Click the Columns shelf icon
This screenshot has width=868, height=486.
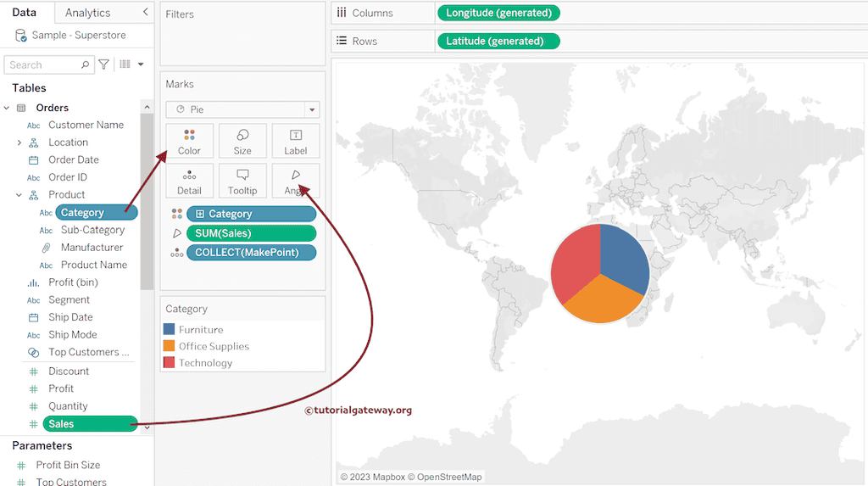pyautogui.click(x=342, y=12)
